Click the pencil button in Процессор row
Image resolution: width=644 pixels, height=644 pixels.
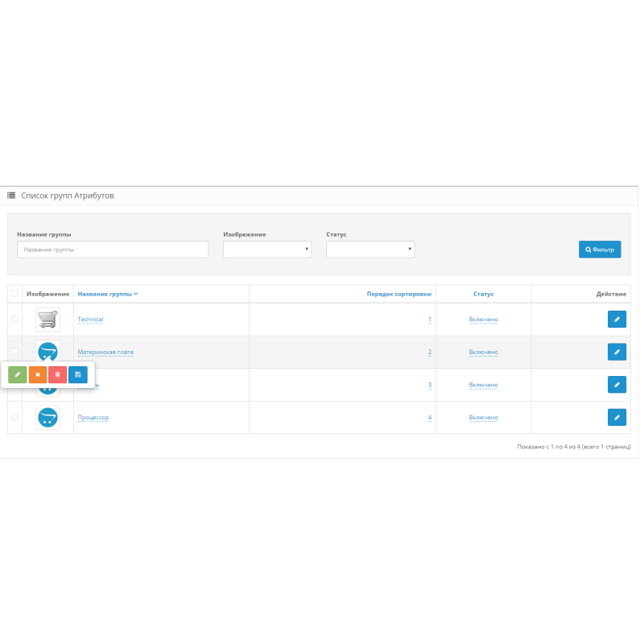[617, 417]
